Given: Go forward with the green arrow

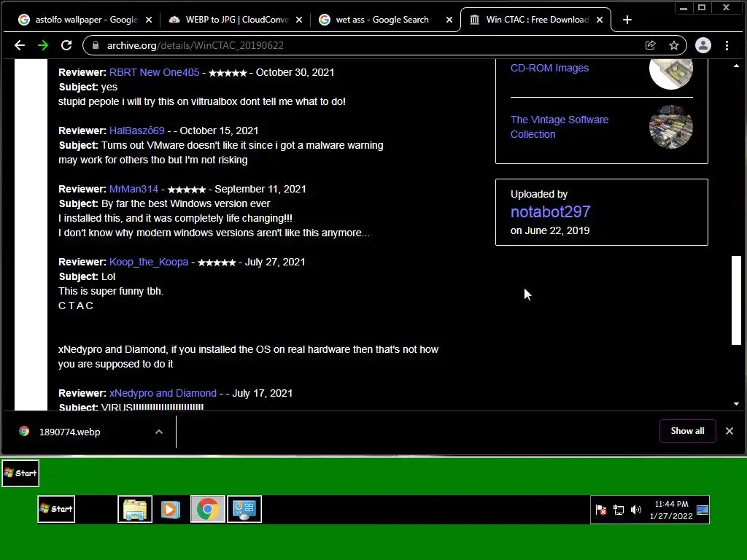Looking at the screenshot, I should [43, 45].
